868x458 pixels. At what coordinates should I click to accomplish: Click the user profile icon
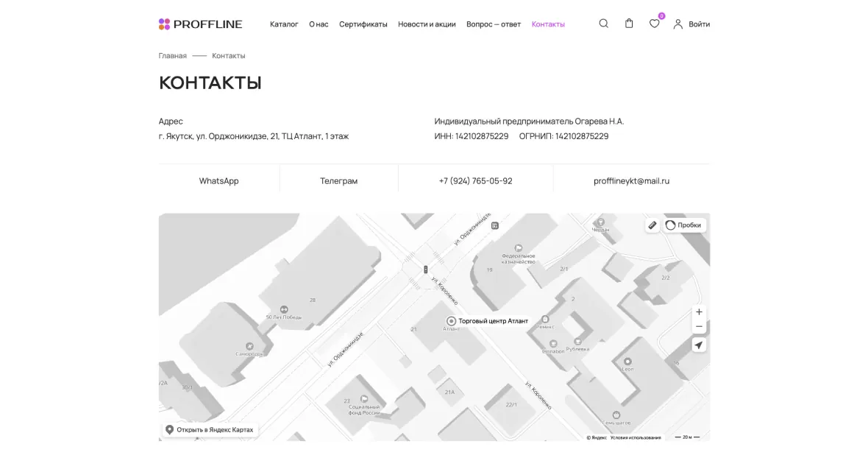(677, 24)
